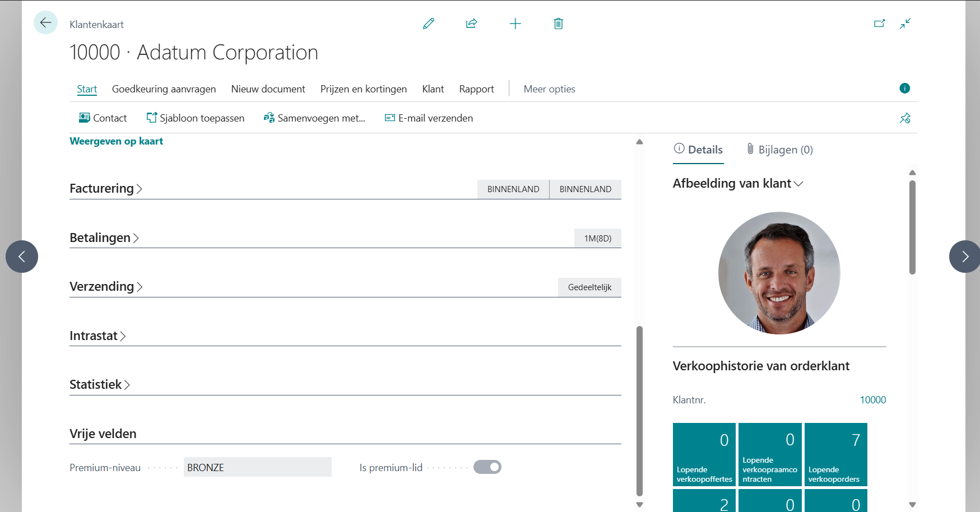980x512 pixels.
Task: Collapse Afbeelding van klant section
Action: click(738, 184)
